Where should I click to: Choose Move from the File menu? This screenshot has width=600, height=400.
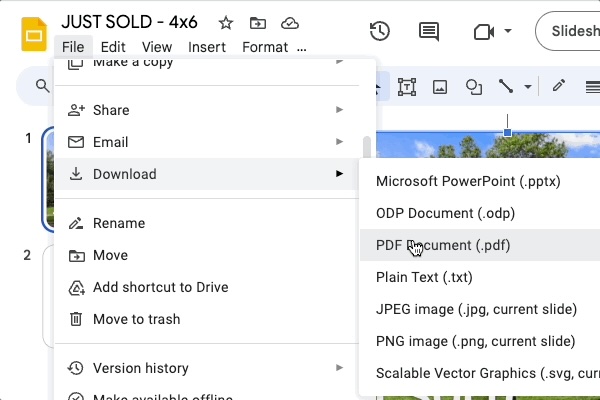tap(207, 255)
